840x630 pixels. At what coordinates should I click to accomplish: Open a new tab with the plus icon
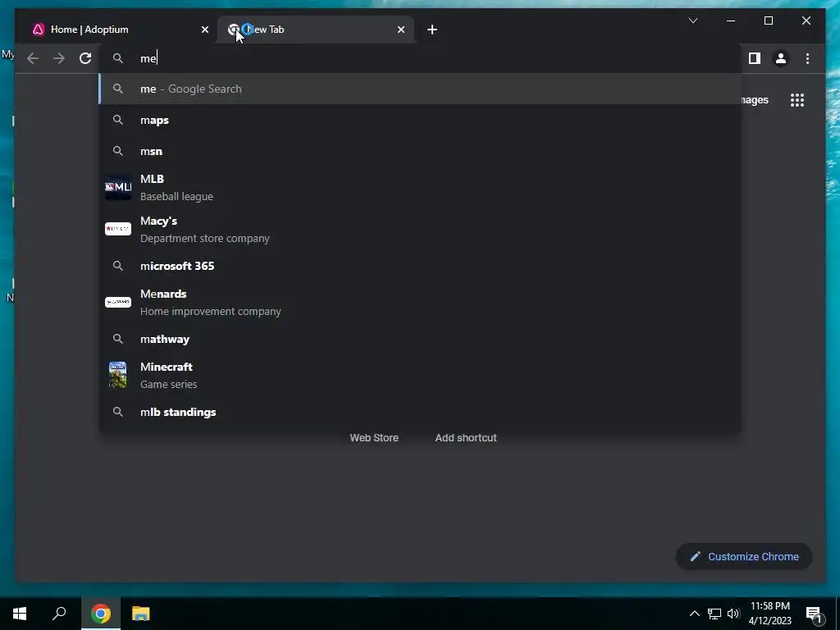pyautogui.click(x=432, y=30)
